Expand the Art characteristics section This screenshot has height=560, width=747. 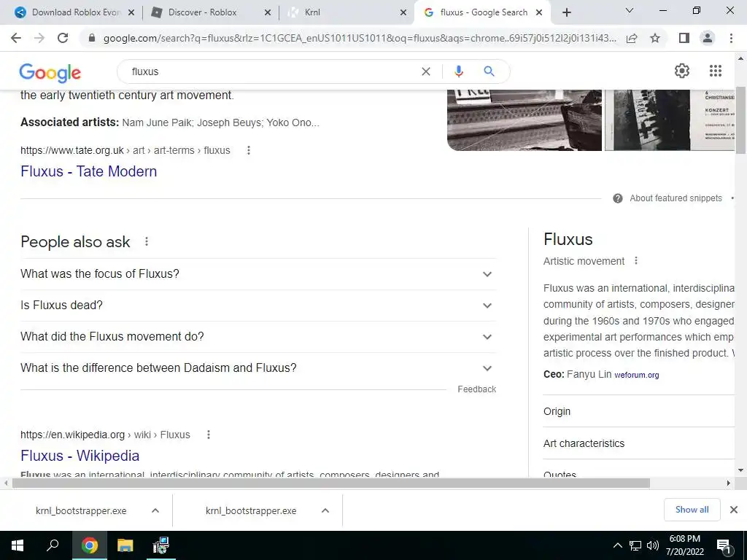(x=639, y=443)
